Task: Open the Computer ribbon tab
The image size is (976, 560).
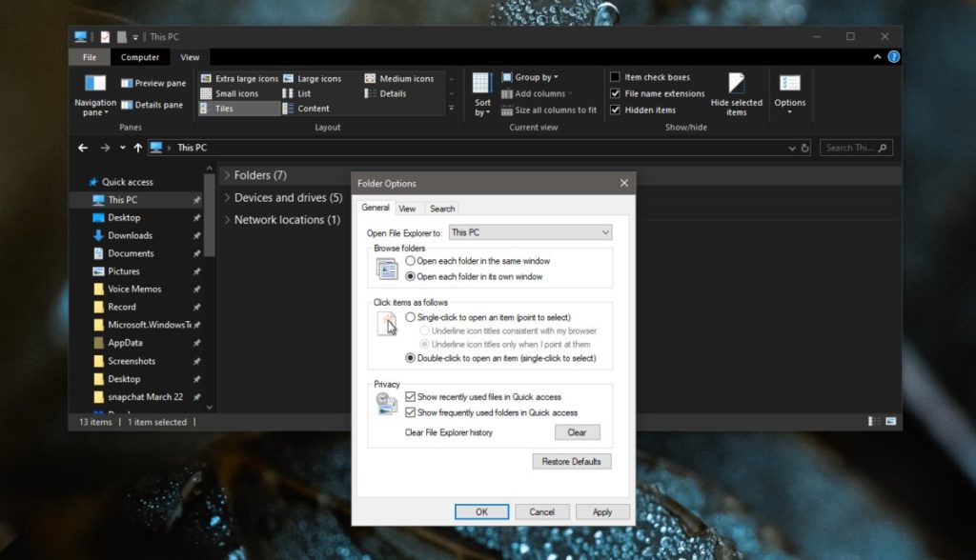Action: tap(139, 56)
